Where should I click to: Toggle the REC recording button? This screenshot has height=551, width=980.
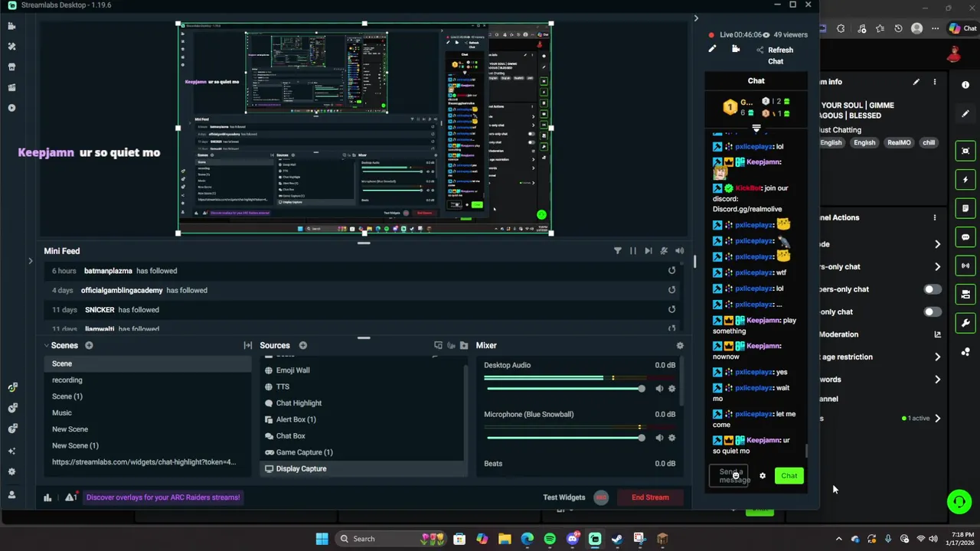point(601,497)
